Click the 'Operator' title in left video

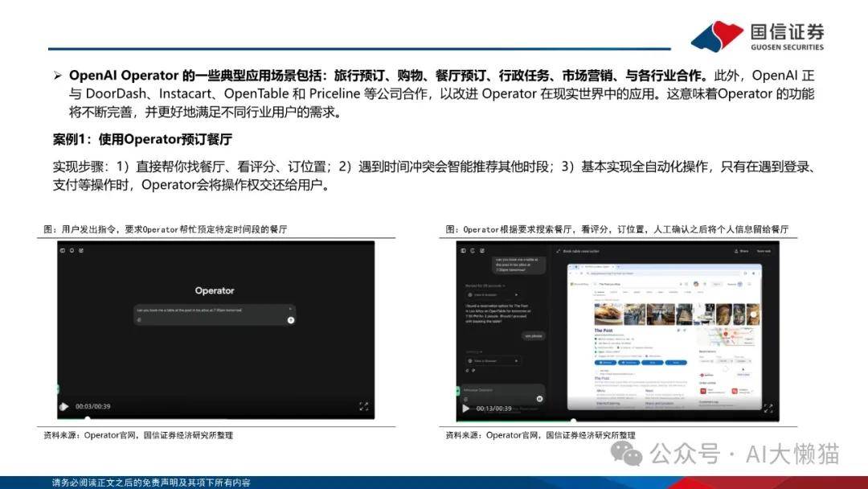215,290
